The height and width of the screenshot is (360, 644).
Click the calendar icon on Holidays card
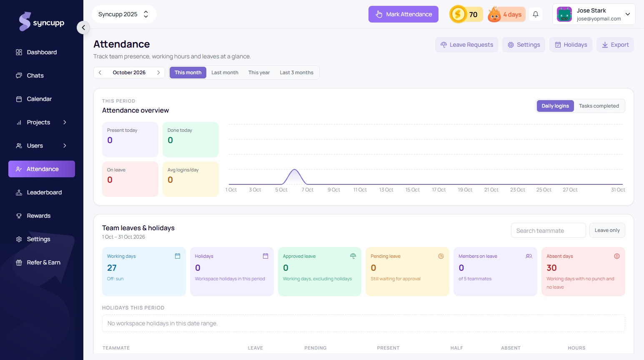266,256
